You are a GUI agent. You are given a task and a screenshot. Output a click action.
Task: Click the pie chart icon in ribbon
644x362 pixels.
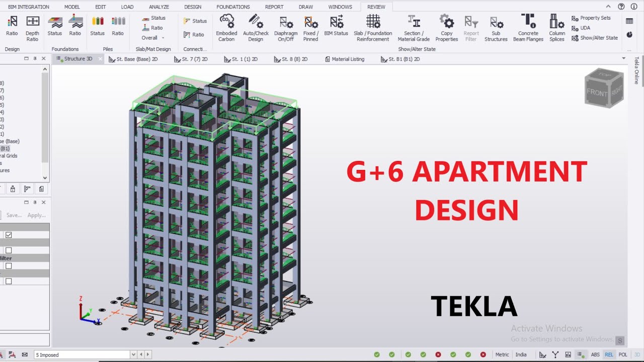tap(629, 35)
